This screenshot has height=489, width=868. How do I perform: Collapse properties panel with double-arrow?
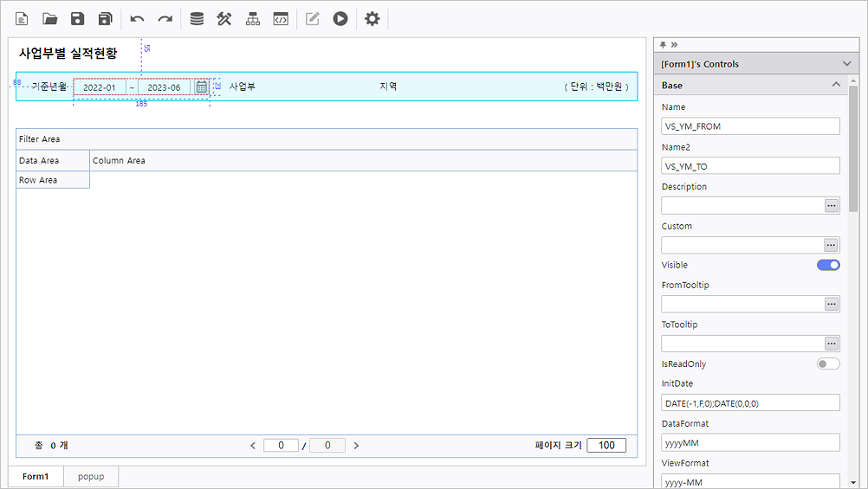pos(674,44)
